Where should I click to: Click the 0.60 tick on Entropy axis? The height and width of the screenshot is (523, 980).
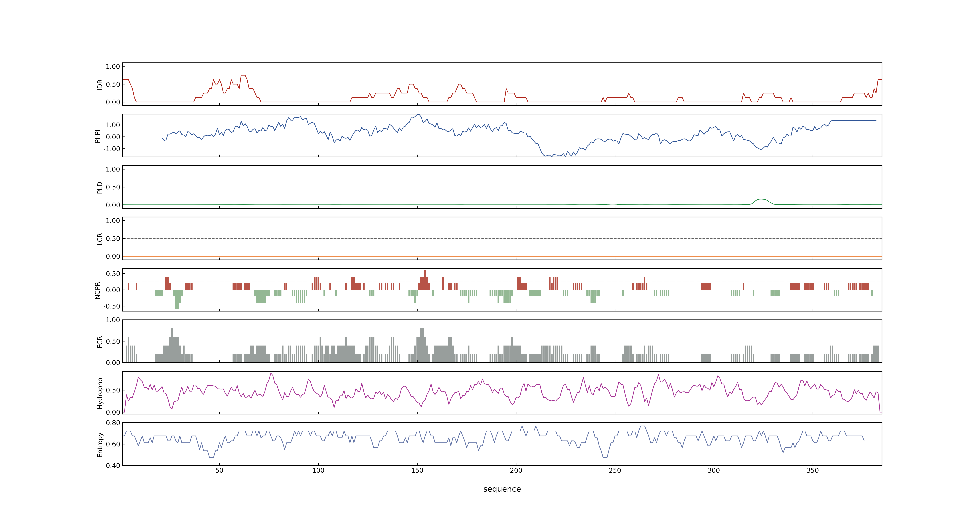[x=113, y=444]
